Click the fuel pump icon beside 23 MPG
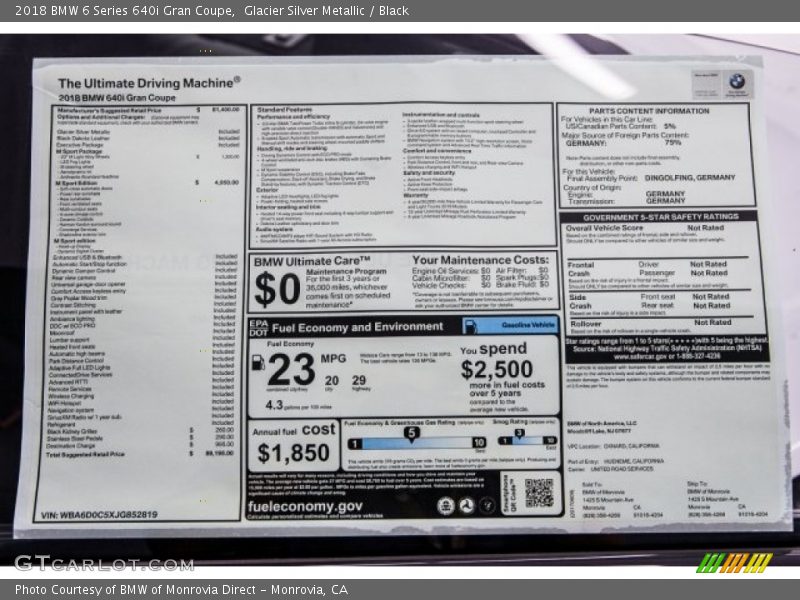Viewport: 800px width, 600px height. click(x=258, y=362)
